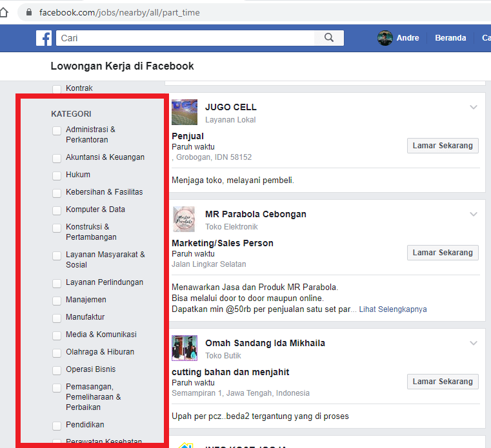
Task: Check Administrasi & Perkantoran category
Action: point(57,130)
